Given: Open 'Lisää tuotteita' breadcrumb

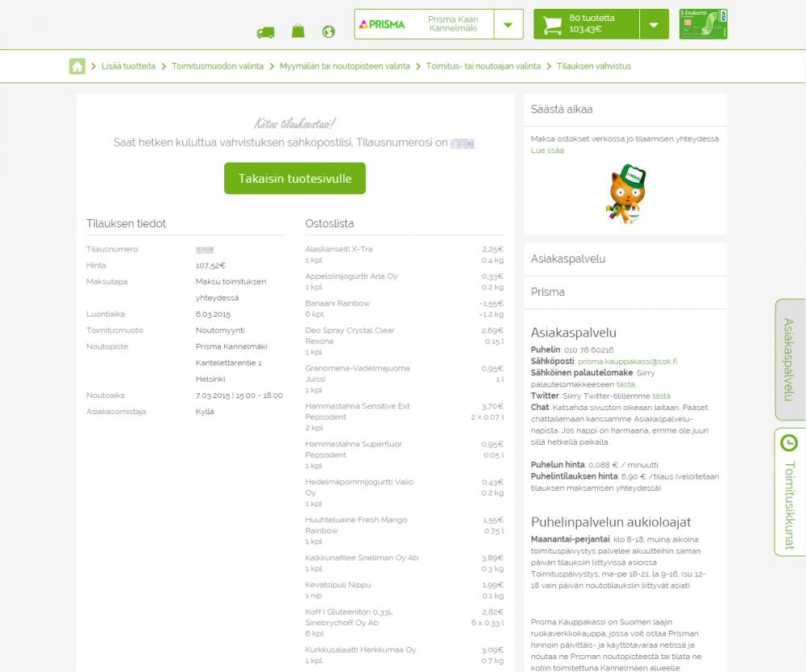Looking at the screenshot, I should 128,66.
